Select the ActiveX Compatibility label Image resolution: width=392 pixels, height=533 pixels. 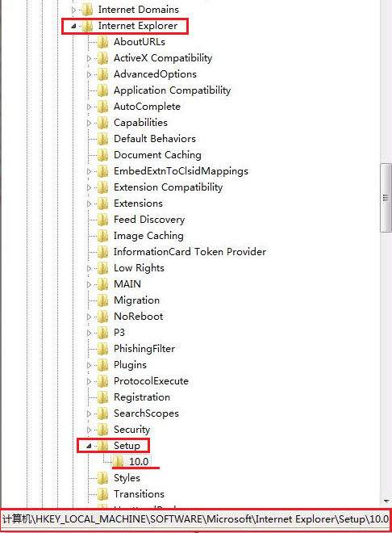coord(163,58)
